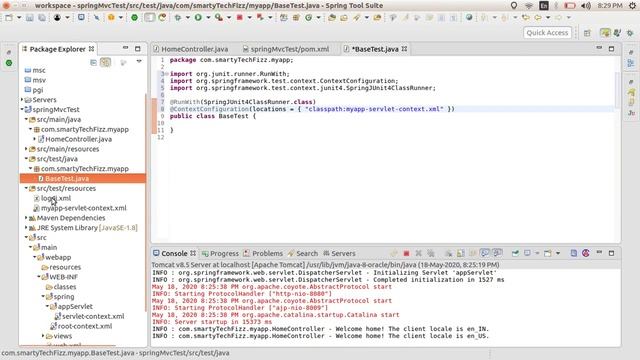Click the red Stop toolbar icon
The width and height of the screenshot is (640, 360).
click(x=240, y=18)
